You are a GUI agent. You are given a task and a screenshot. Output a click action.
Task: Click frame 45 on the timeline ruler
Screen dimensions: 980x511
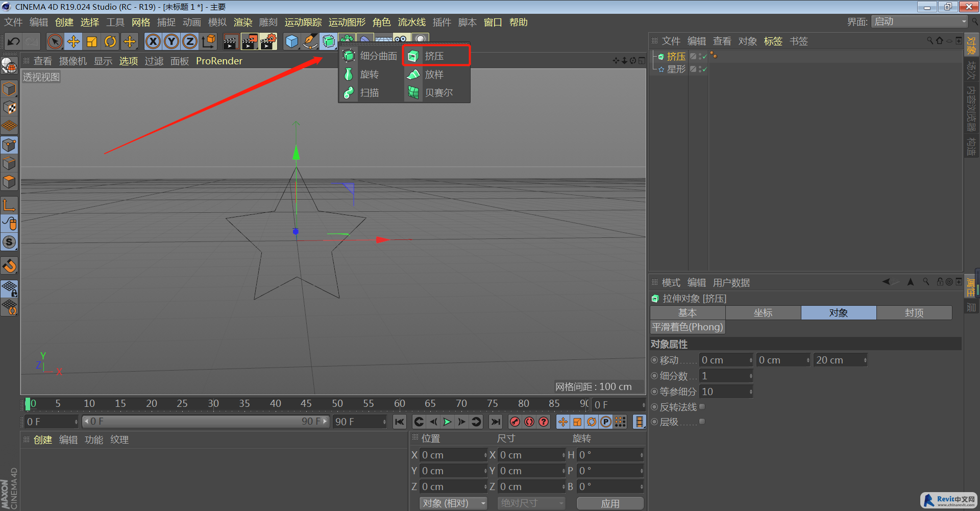(306, 404)
